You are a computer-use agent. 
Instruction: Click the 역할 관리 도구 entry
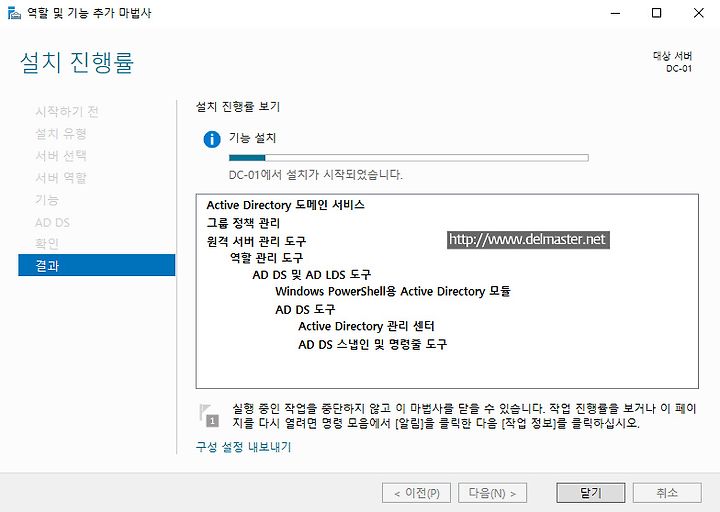click(x=266, y=258)
